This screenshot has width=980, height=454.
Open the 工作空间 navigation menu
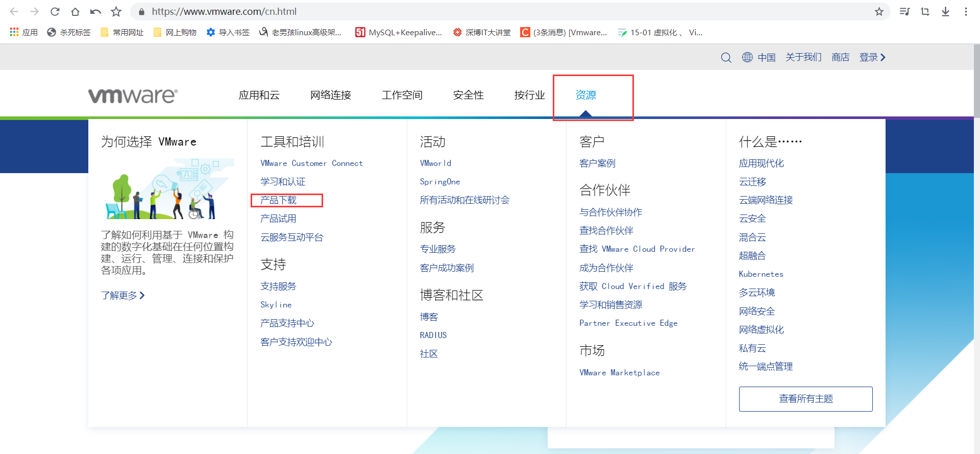(402, 95)
